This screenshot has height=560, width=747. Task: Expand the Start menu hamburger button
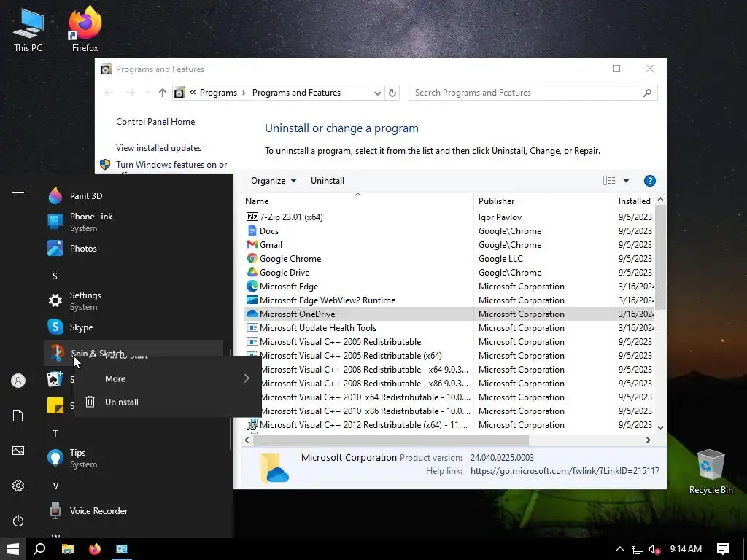pos(18,195)
